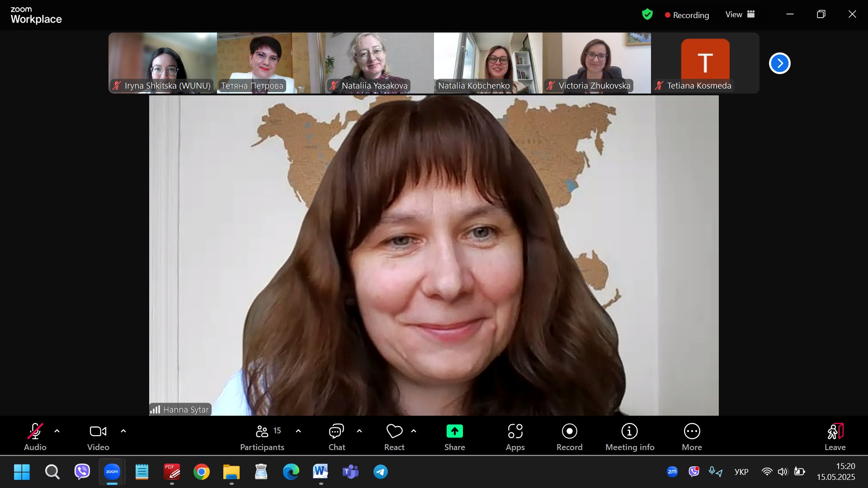Expand reactions options arrow
The width and height of the screenshot is (868, 488).
pyautogui.click(x=414, y=431)
